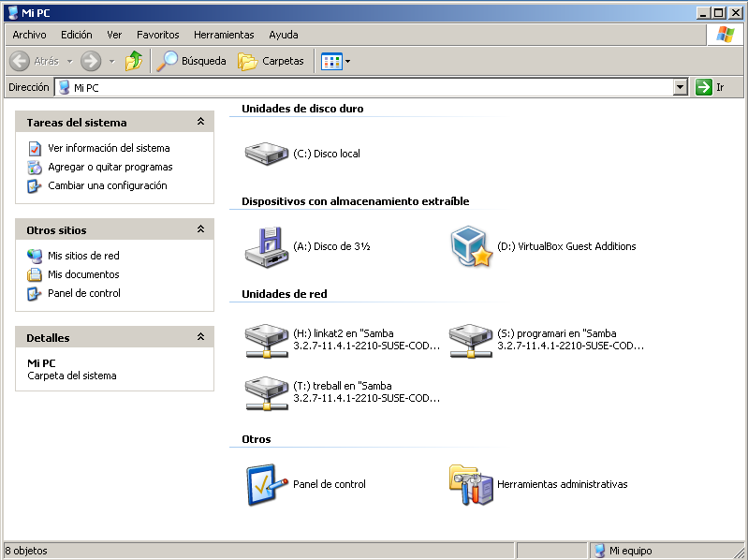Open the Panel de control icon under Otros
748x560 pixels.
coord(266,484)
